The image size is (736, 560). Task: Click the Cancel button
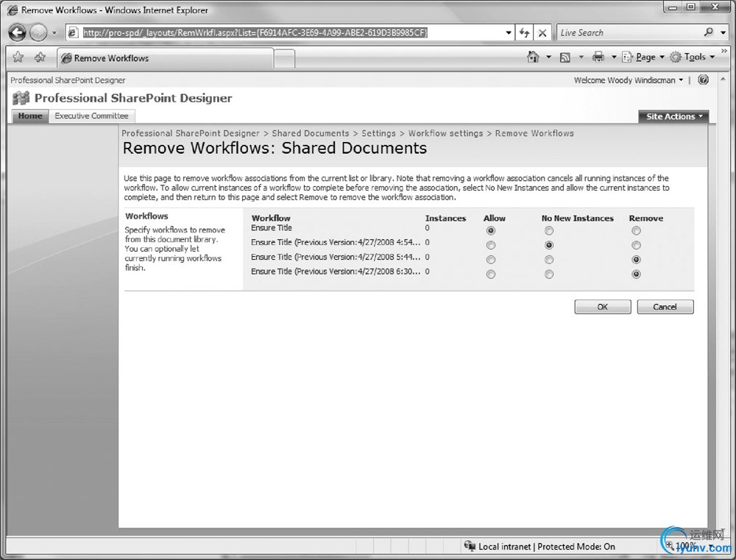[x=665, y=307]
